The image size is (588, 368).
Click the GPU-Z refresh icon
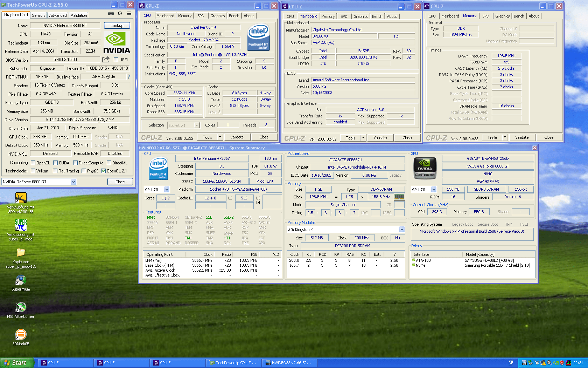(120, 14)
